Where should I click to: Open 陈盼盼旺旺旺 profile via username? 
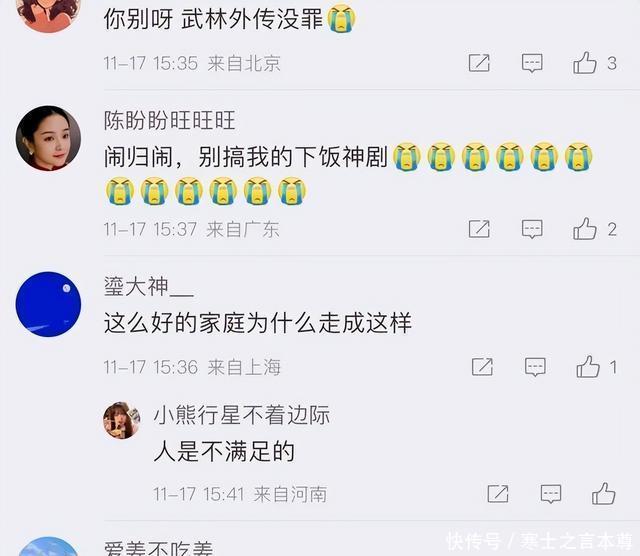[169, 120]
